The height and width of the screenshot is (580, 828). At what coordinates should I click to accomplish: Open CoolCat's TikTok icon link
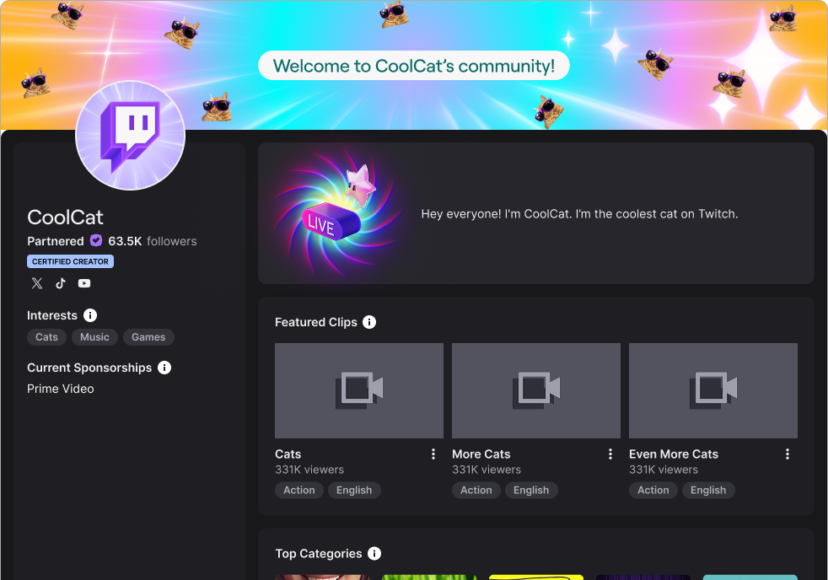click(61, 283)
